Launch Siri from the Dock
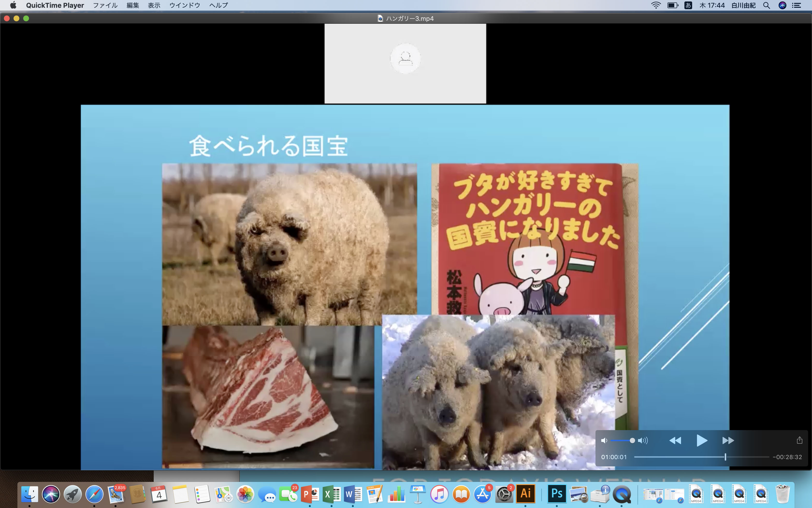Viewport: 812px width, 508px height. (51, 494)
